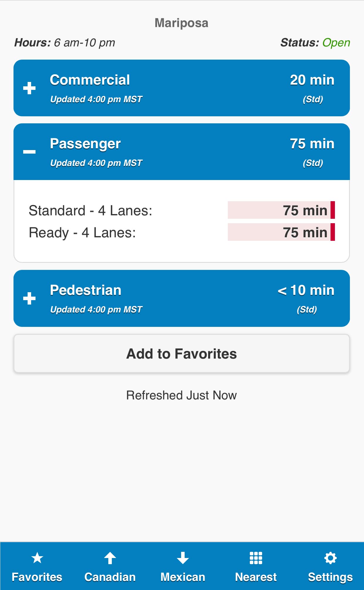Viewport: 364px width, 590px height.
Task: Tap the Nearest grid icon
Action: pyautogui.click(x=256, y=558)
